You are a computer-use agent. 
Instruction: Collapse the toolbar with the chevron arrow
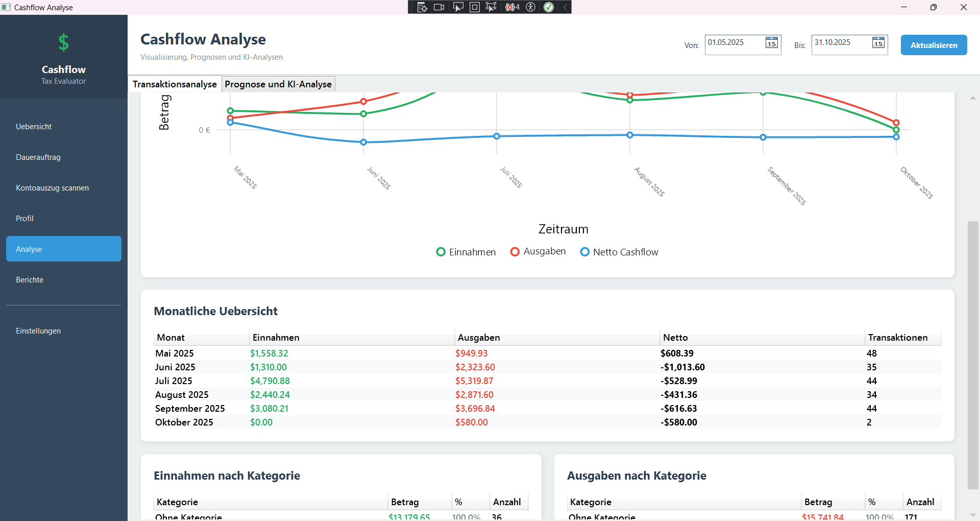click(564, 7)
